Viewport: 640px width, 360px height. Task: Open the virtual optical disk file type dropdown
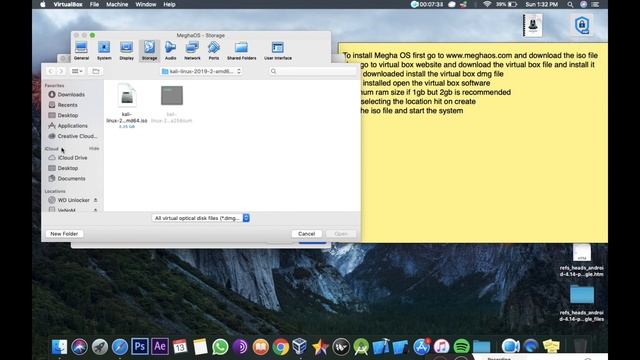point(201,218)
